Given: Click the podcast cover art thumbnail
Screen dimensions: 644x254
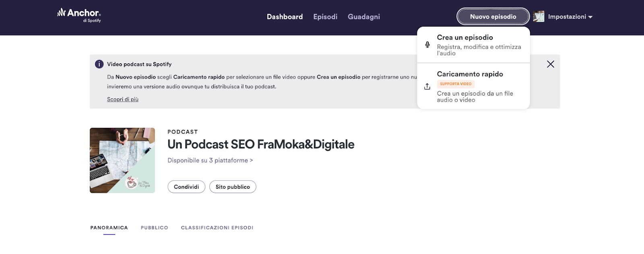Looking at the screenshot, I should (x=122, y=160).
